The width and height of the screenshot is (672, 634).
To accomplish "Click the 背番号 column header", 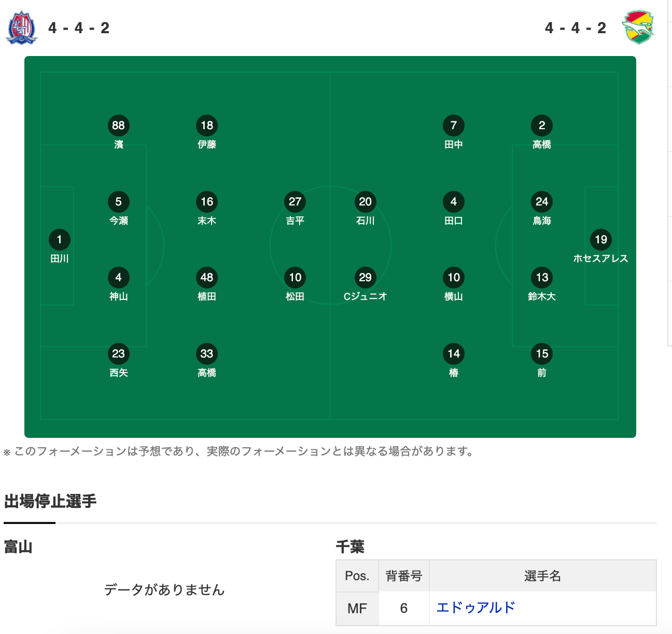I will click(404, 576).
